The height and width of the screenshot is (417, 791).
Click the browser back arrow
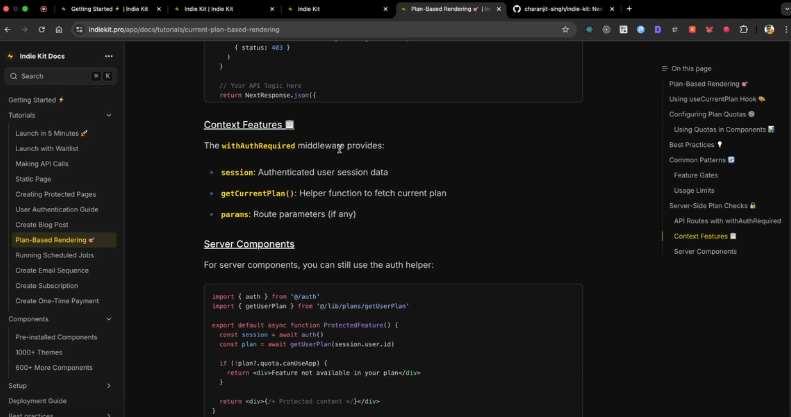[9, 29]
